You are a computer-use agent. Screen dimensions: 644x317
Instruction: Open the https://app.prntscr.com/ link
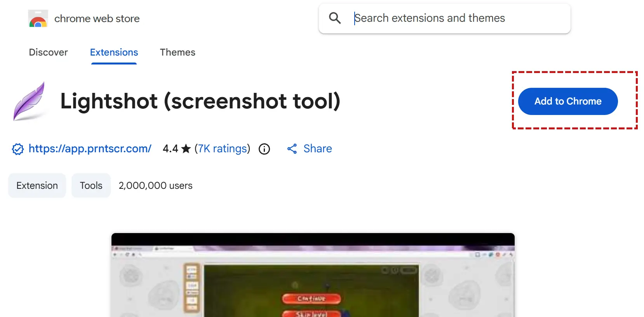(x=90, y=149)
